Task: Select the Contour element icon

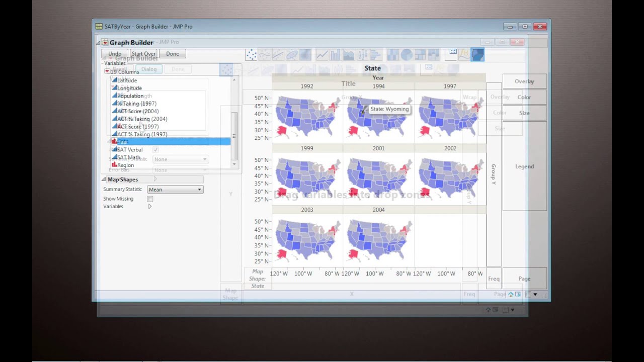Action: (305, 55)
